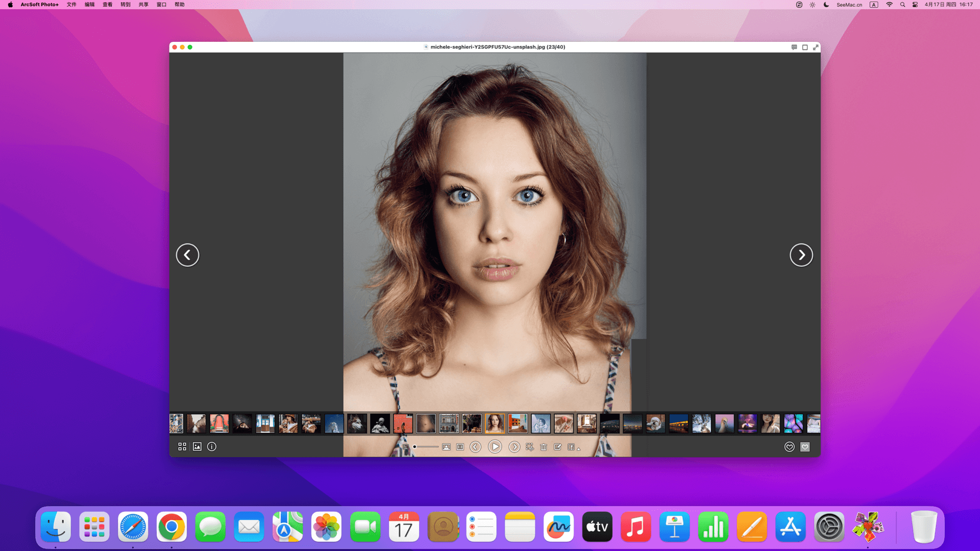Open Trash from the Dock
The image size is (980, 551).
(x=924, y=527)
